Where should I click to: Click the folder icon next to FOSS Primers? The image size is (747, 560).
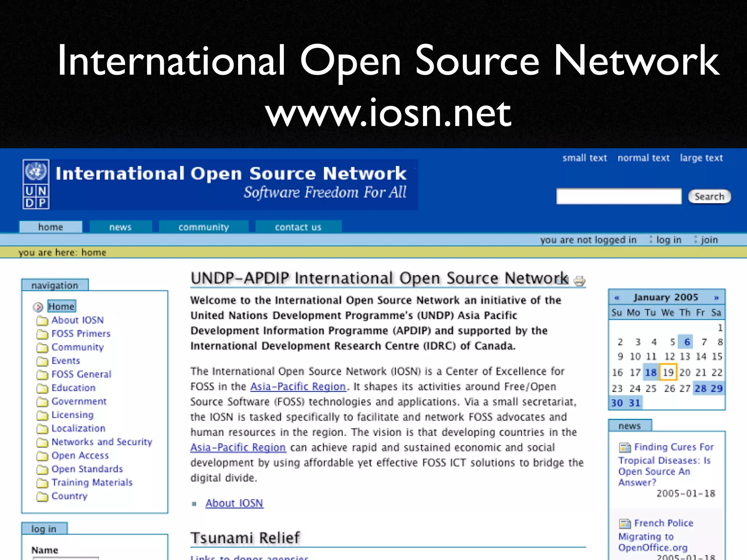(42, 334)
